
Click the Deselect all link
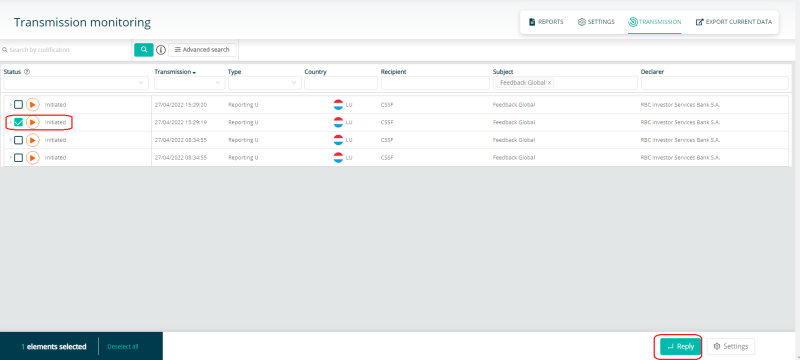pos(122,346)
